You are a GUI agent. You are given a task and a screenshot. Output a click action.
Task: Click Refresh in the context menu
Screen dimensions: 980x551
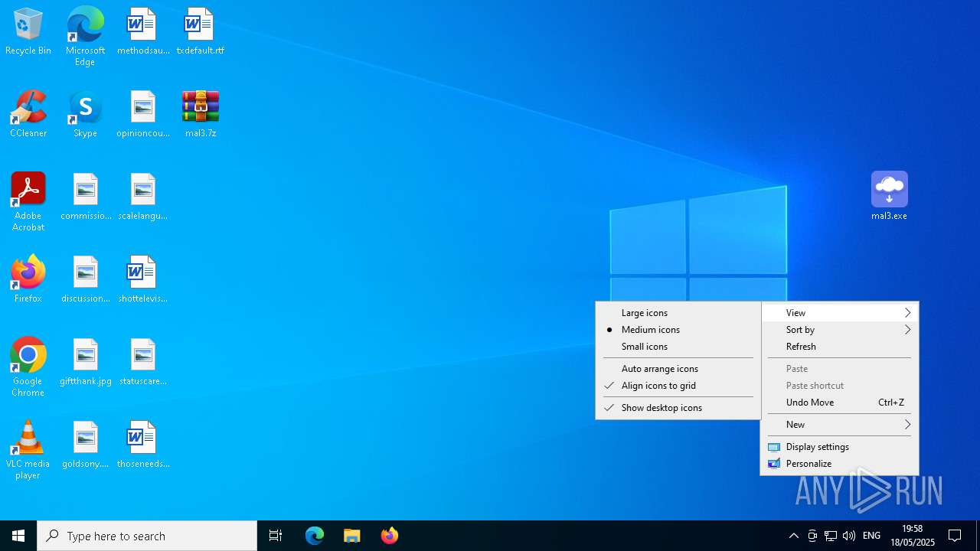coord(839,347)
